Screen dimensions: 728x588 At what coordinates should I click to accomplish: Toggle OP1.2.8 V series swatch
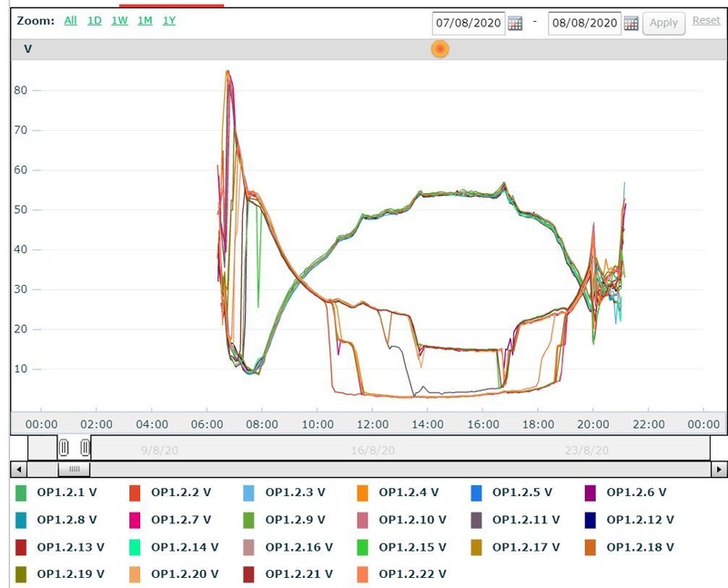click(x=21, y=521)
